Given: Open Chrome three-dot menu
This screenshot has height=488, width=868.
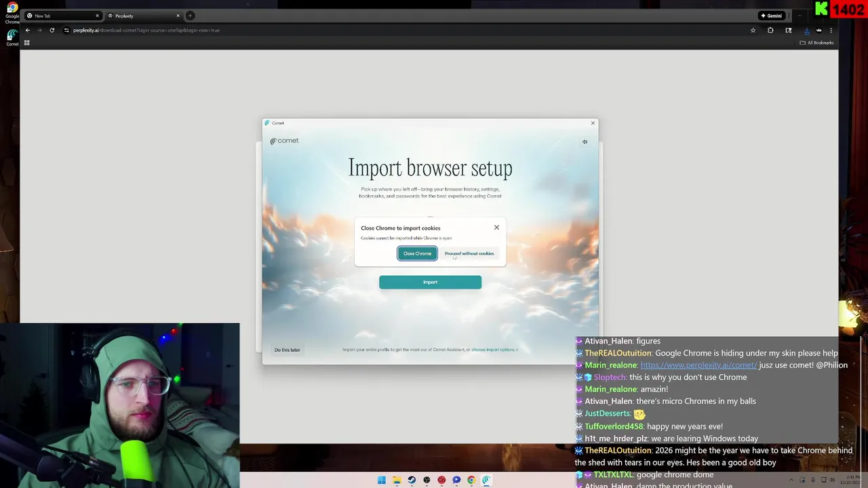Looking at the screenshot, I should (x=831, y=30).
